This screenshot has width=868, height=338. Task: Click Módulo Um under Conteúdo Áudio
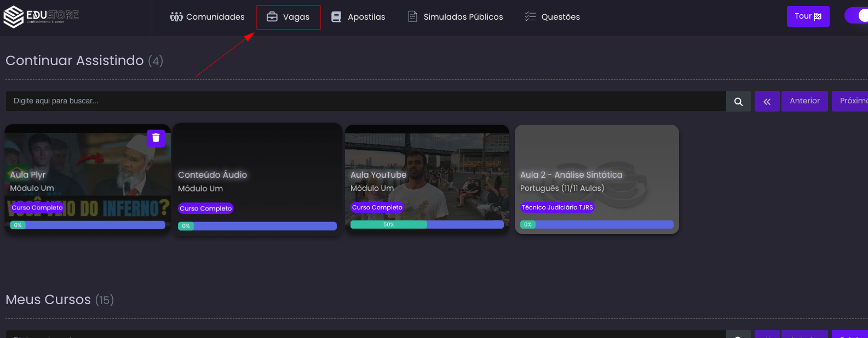pos(200,189)
